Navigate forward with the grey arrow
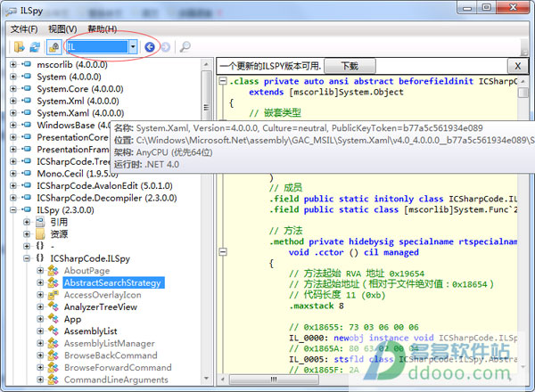535x392 pixels. coord(166,46)
